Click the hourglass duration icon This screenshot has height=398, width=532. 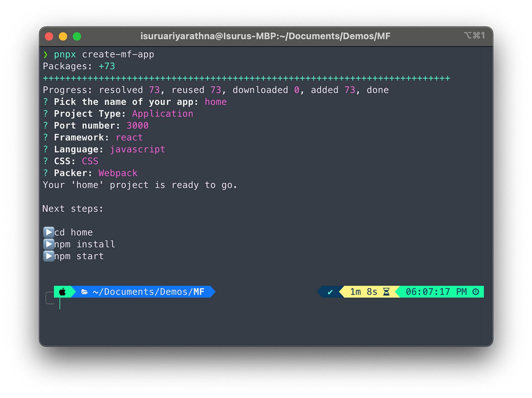coord(386,292)
